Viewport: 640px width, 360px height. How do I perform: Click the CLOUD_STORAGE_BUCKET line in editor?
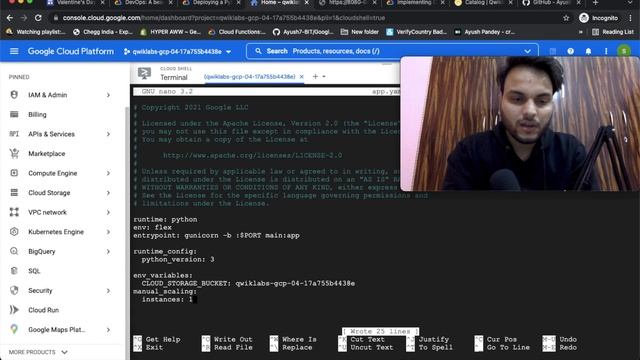(248, 283)
